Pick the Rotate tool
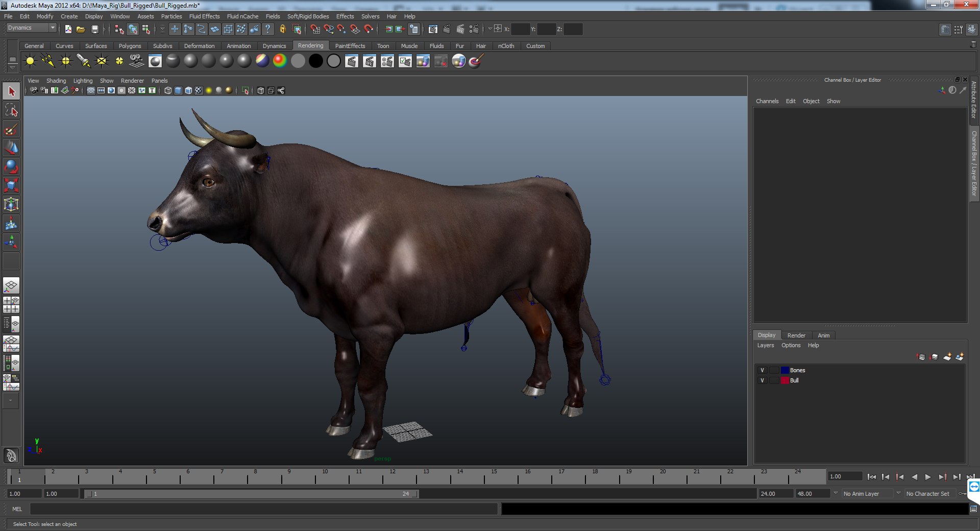 click(11, 167)
